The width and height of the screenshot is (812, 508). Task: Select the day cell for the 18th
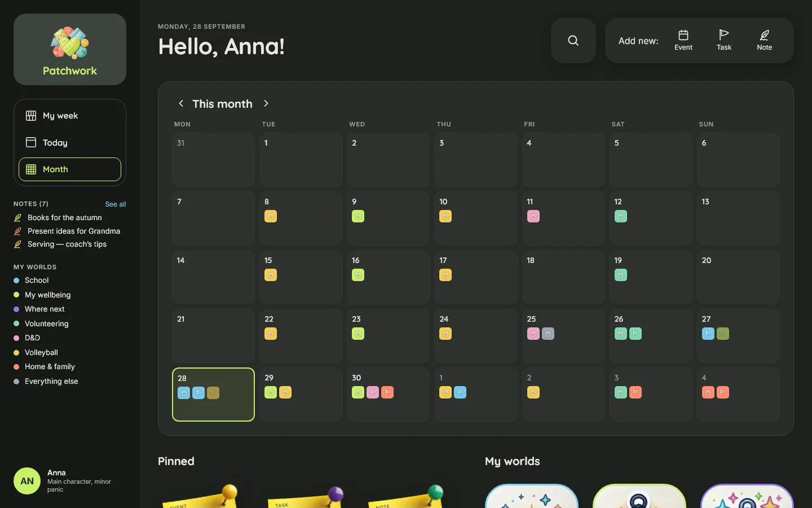[x=563, y=277]
